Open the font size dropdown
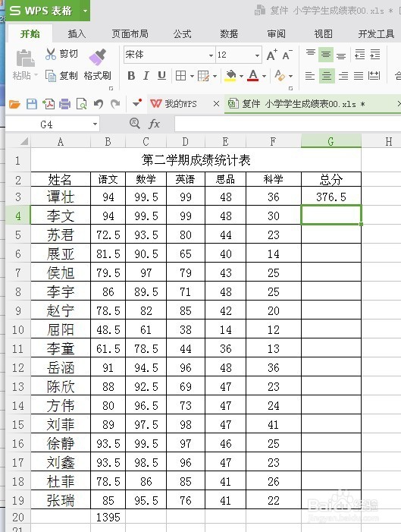Image resolution: width=401 pixels, height=532 pixels. (257, 55)
